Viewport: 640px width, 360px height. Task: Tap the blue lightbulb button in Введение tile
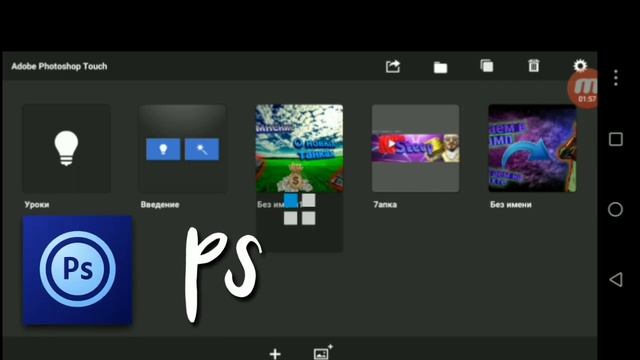point(163,149)
